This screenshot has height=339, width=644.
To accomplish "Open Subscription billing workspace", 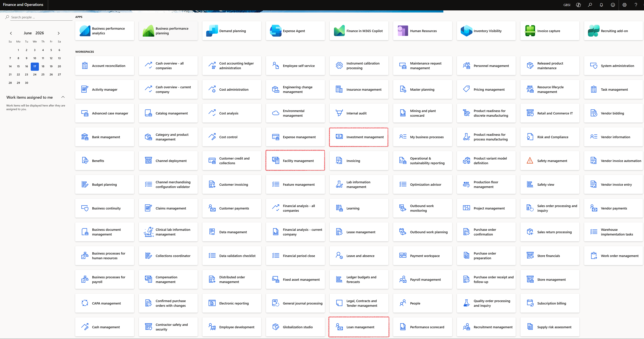I will 550,303.
